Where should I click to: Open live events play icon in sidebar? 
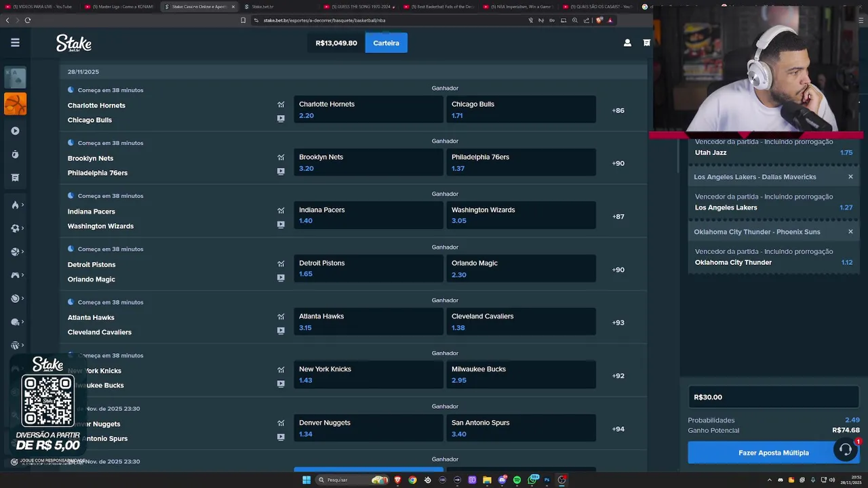[x=15, y=131]
